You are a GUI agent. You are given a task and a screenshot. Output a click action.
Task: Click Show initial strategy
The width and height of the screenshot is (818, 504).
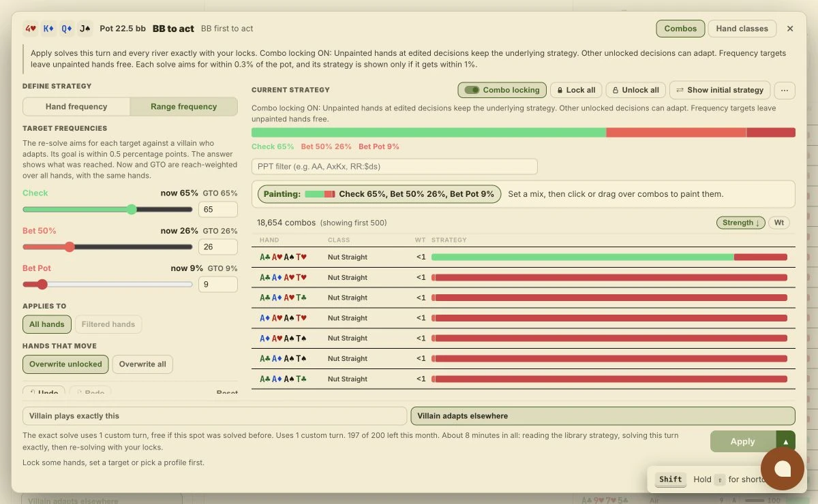point(720,90)
